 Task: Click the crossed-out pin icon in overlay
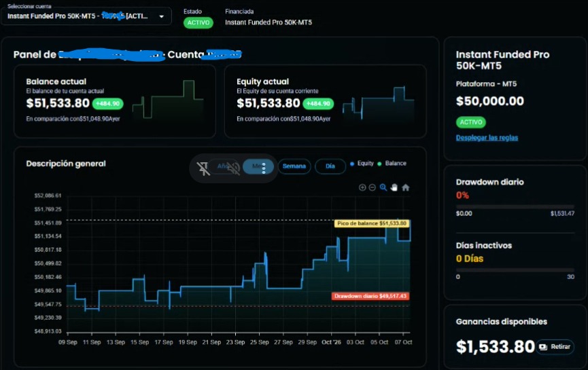(x=203, y=168)
